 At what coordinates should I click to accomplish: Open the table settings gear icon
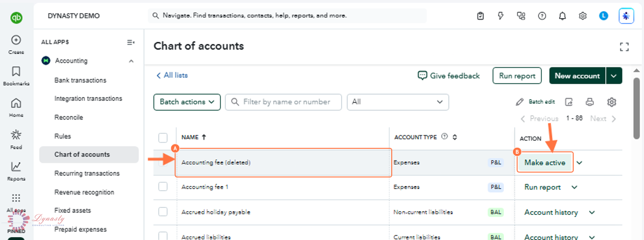[611, 102]
